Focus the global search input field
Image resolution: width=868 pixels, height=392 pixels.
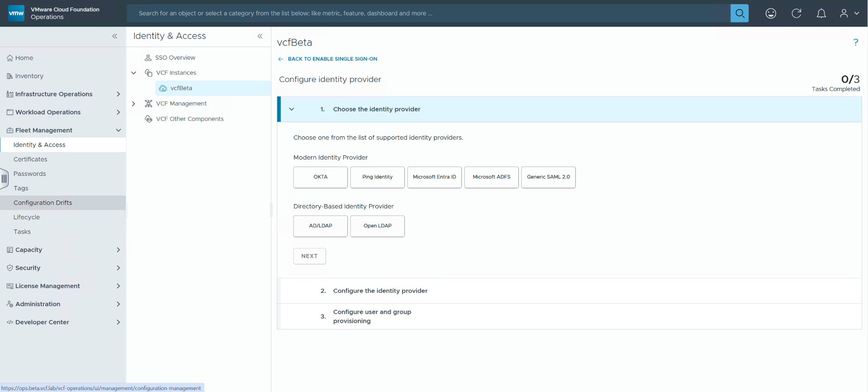(428, 13)
